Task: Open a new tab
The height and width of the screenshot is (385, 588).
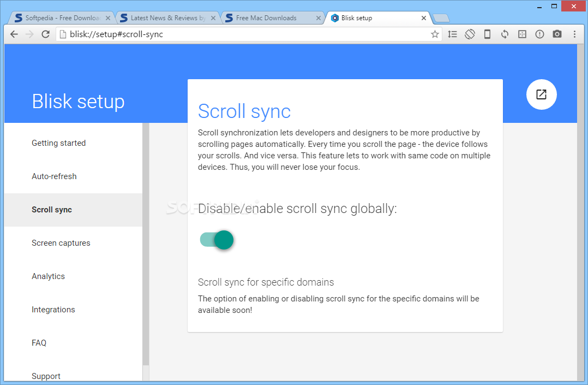Action: click(x=441, y=18)
